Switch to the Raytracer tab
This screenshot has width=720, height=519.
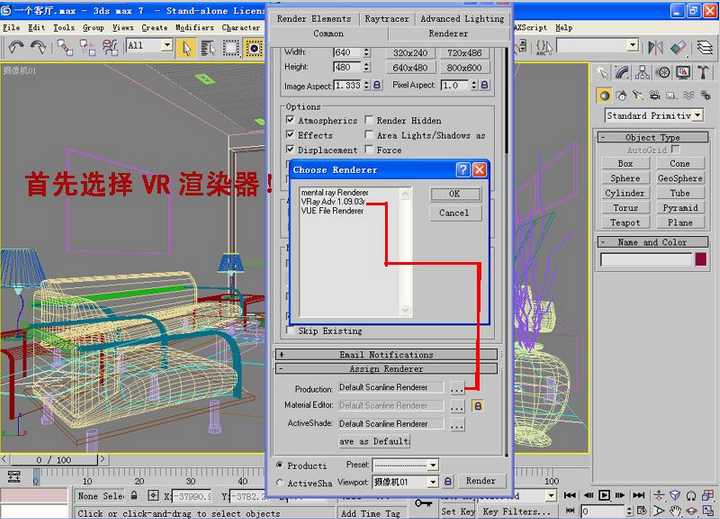point(387,19)
